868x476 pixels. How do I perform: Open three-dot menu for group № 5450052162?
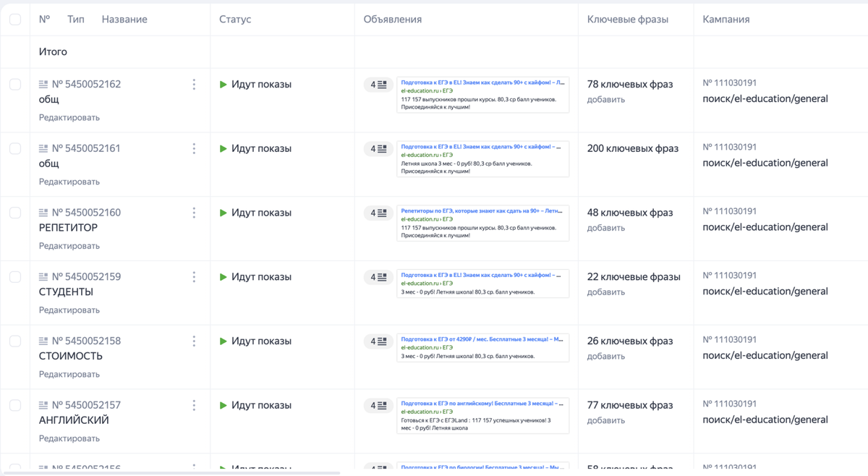194,84
